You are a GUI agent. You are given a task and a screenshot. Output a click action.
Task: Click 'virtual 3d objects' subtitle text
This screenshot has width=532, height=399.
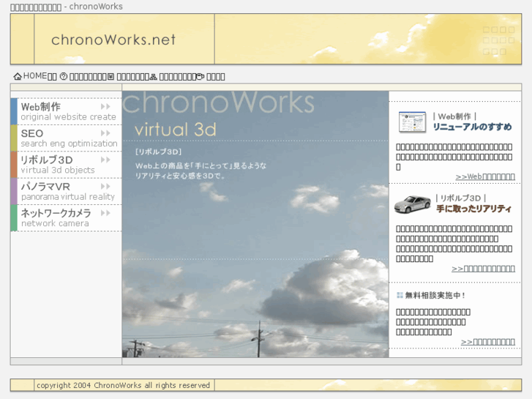pyautogui.click(x=58, y=170)
